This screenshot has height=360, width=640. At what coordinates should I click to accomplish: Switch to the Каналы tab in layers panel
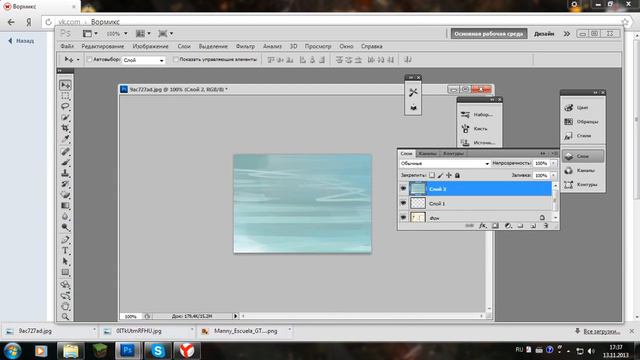pos(428,153)
